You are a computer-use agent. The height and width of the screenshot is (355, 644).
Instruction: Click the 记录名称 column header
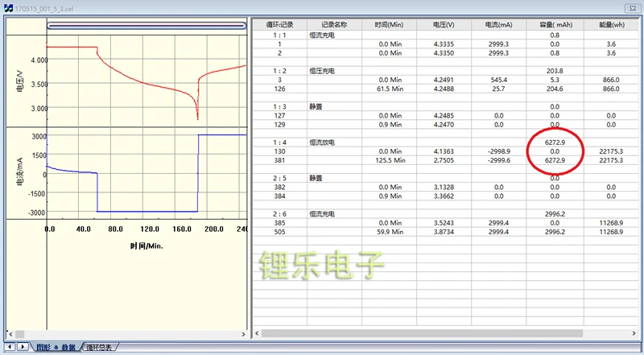pos(334,25)
